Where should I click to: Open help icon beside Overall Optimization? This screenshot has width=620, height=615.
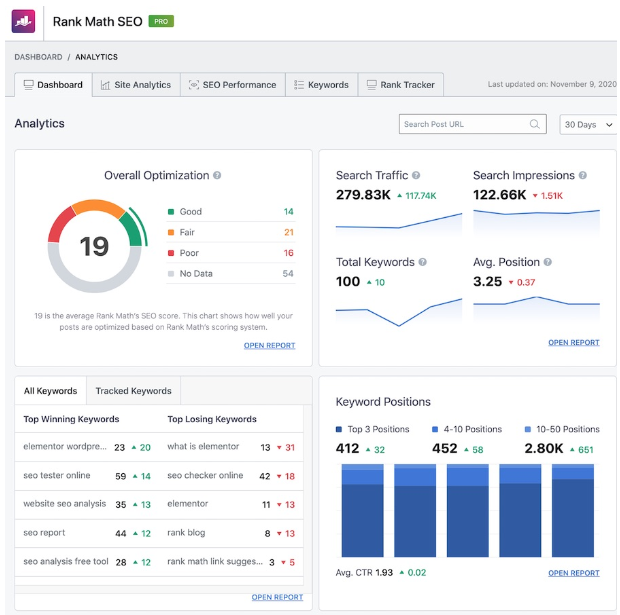tap(217, 175)
